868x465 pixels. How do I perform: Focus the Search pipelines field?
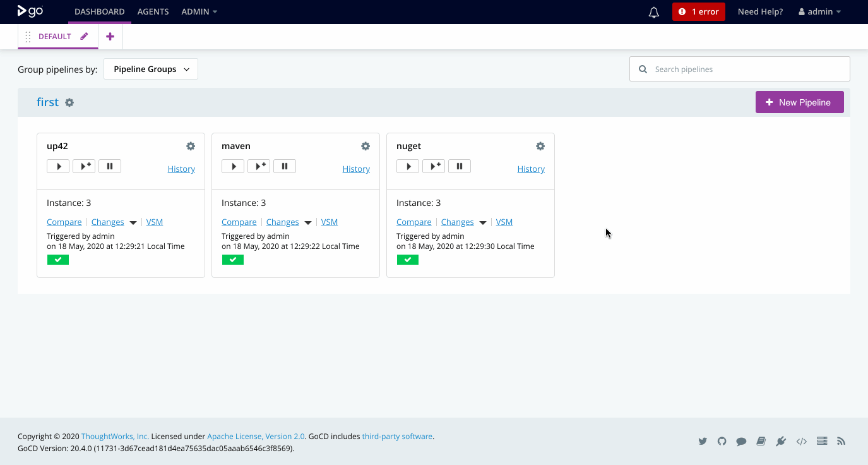[740, 69]
